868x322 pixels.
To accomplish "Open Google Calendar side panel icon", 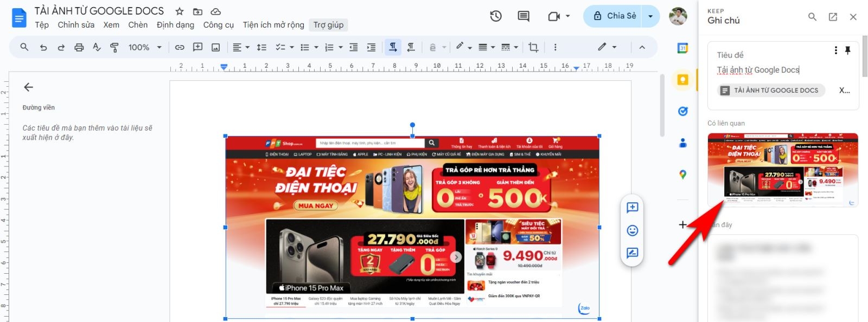I will point(683,48).
